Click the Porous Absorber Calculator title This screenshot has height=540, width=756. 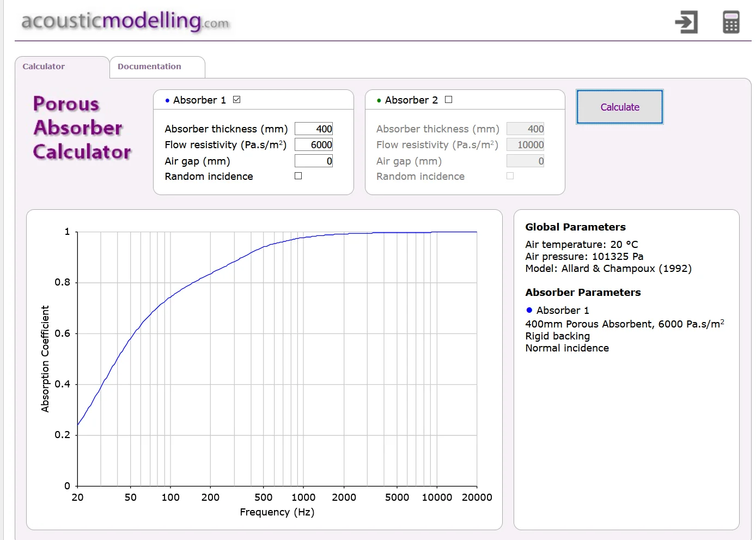pyautogui.click(x=82, y=128)
